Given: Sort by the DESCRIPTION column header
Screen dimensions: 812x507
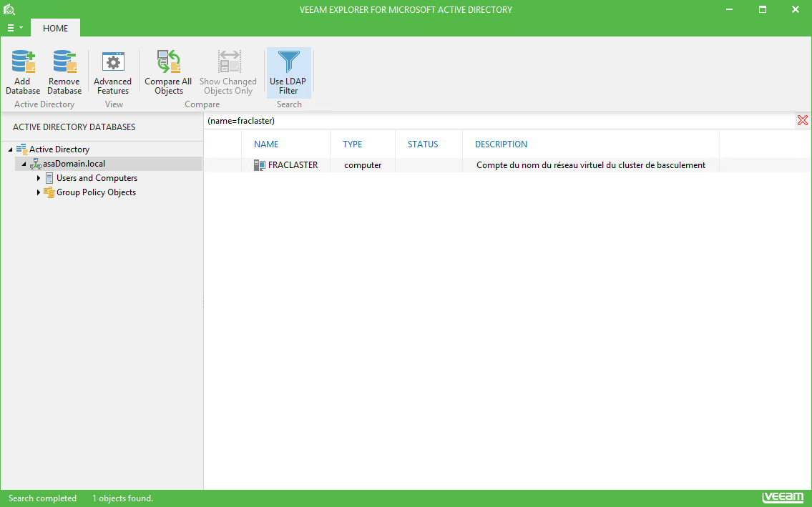Looking at the screenshot, I should coord(502,144).
